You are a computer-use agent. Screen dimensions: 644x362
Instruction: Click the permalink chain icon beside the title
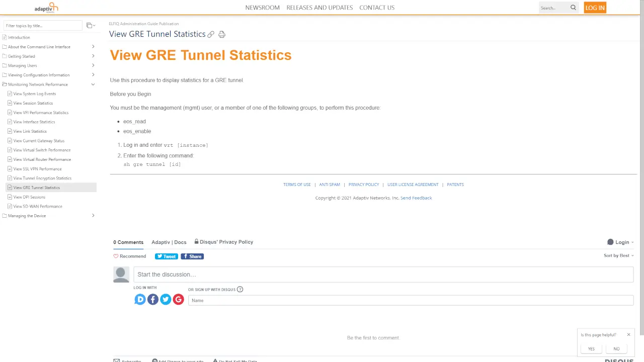tap(211, 35)
